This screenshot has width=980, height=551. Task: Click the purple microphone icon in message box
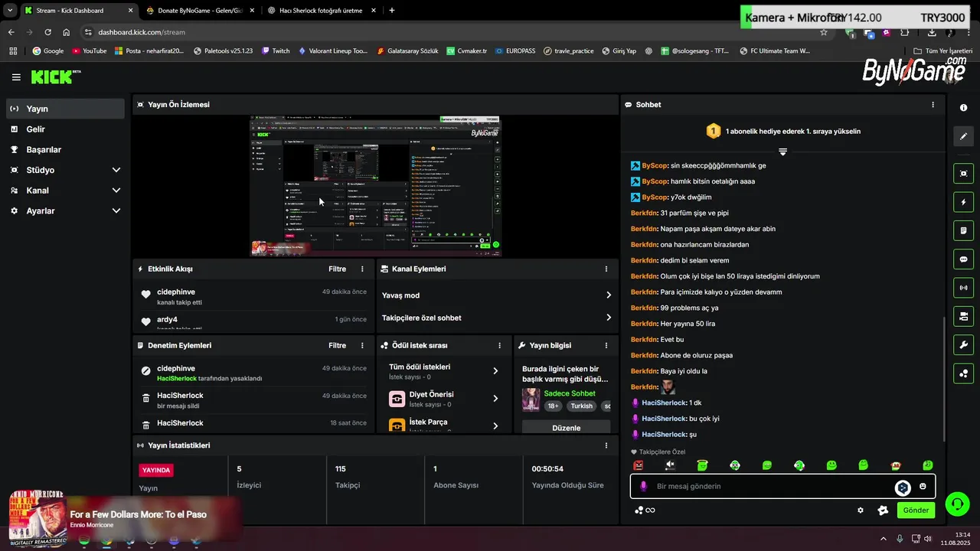click(x=643, y=486)
